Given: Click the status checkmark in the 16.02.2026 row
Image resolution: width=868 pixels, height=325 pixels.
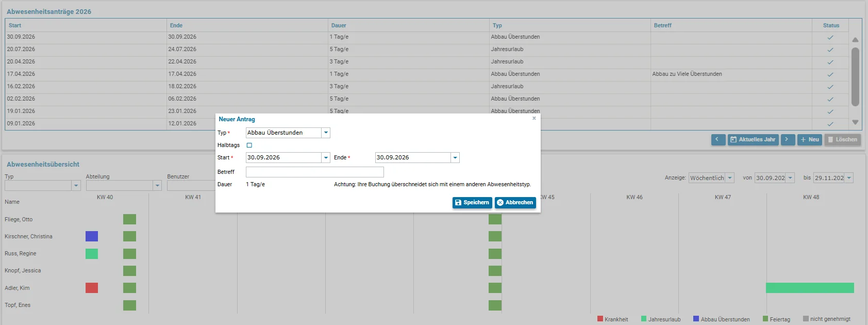Looking at the screenshot, I should click(830, 87).
